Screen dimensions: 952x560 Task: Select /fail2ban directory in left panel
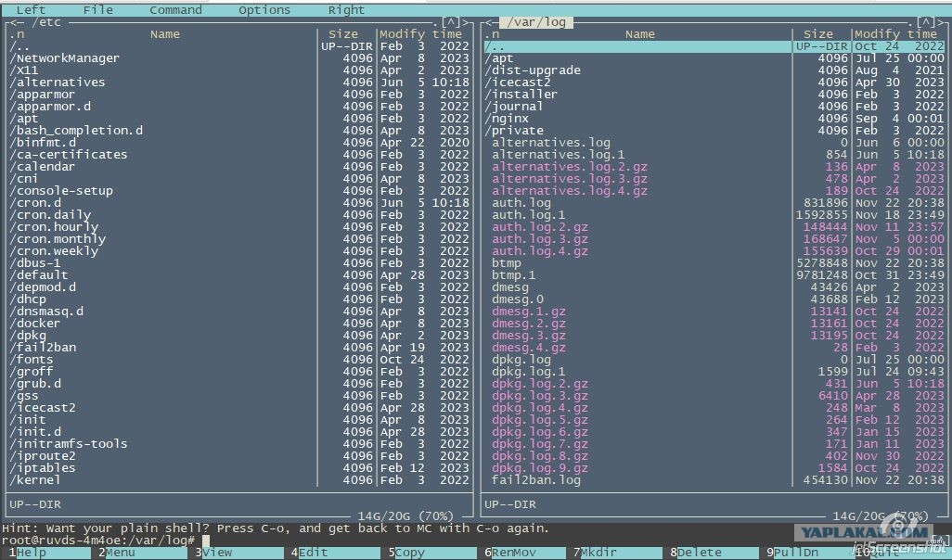(x=239, y=348)
